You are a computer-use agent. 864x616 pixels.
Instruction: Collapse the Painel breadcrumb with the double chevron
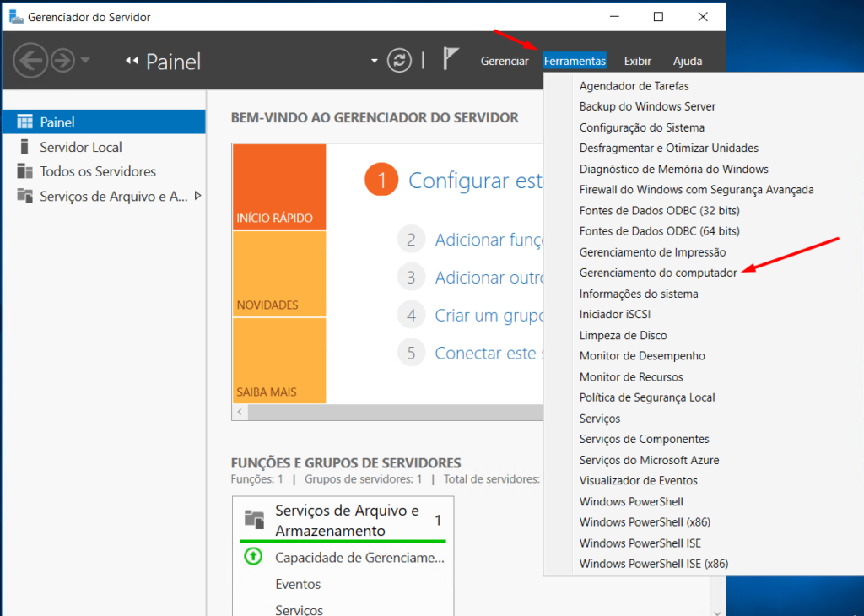[x=132, y=60]
